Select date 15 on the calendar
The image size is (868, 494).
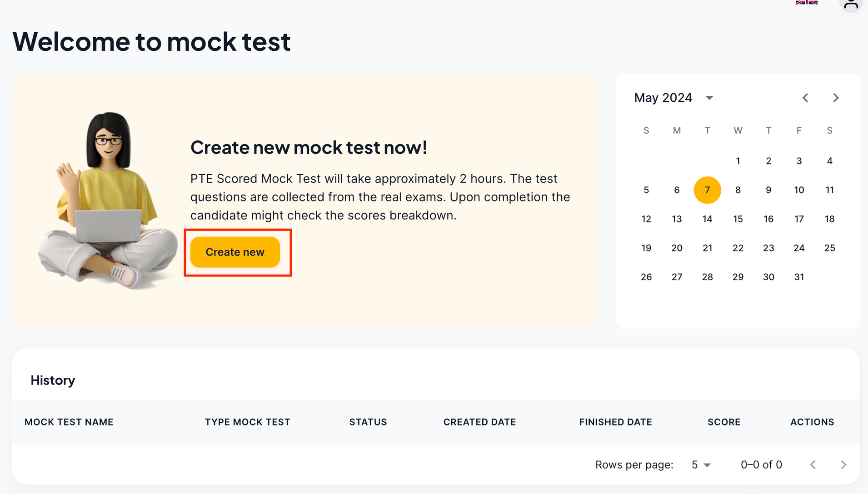738,219
